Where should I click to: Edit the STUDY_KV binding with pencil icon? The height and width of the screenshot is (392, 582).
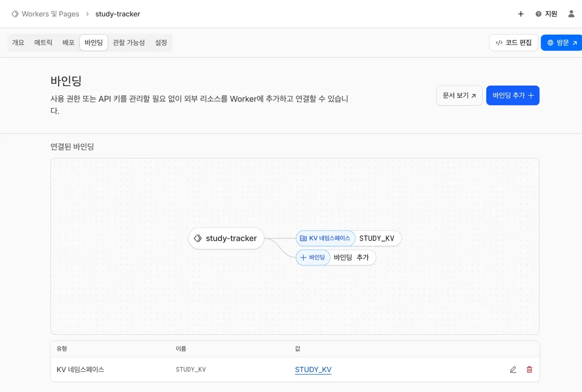pyautogui.click(x=513, y=370)
